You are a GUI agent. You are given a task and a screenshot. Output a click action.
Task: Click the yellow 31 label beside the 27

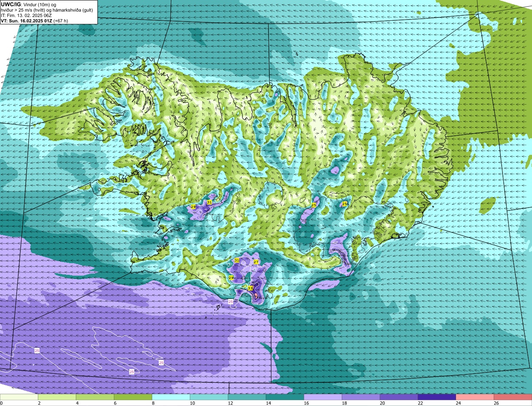(237, 260)
